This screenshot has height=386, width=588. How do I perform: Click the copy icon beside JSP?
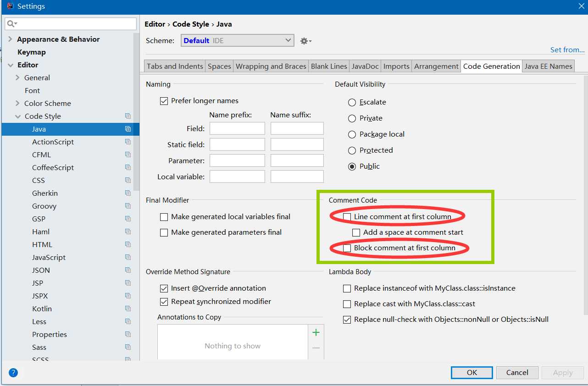(128, 283)
